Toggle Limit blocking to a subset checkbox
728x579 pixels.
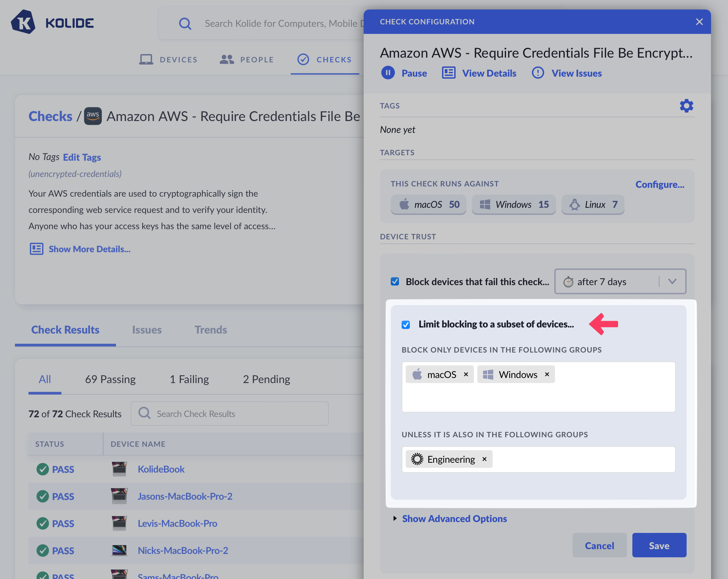[406, 324]
